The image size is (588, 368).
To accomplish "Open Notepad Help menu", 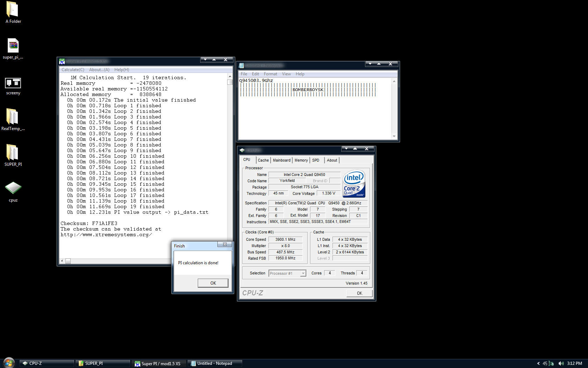I will click(x=300, y=74).
